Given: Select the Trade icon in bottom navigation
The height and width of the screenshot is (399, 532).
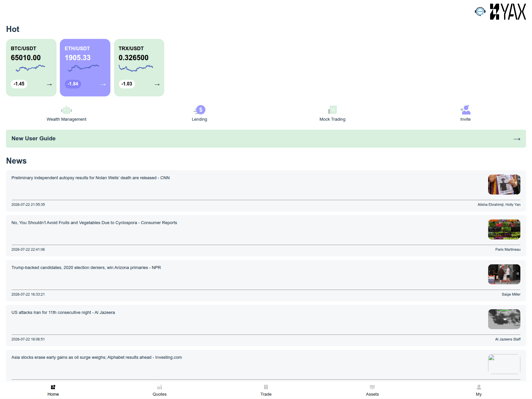Looking at the screenshot, I should pyautogui.click(x=266, y=387).
